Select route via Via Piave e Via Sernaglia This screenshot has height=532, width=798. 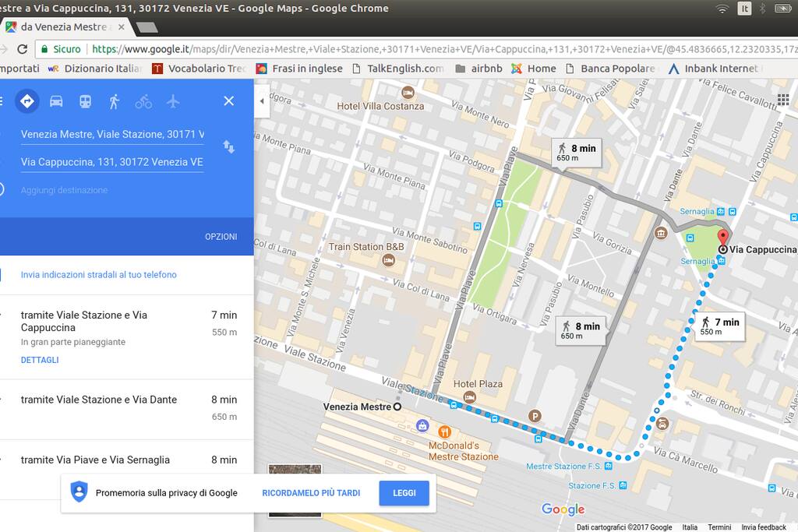click(127, 460)
